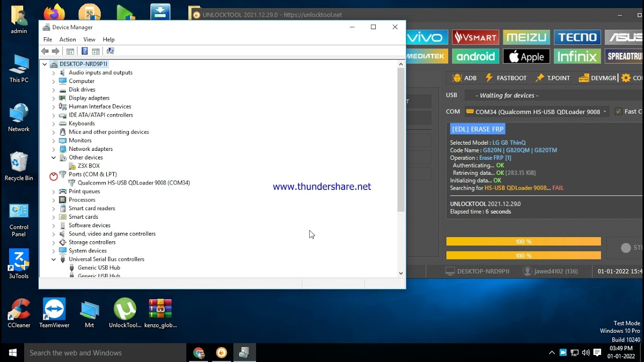644x362 pixels.
Task: Click the blue Help icon in Device Manager toolbar
Action: point(85,51)
